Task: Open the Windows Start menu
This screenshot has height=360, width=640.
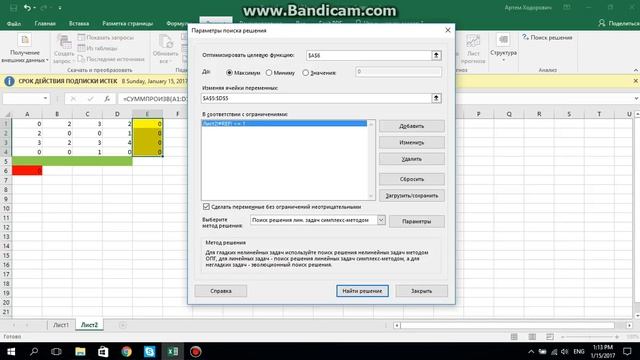Action: coord(11,351)
